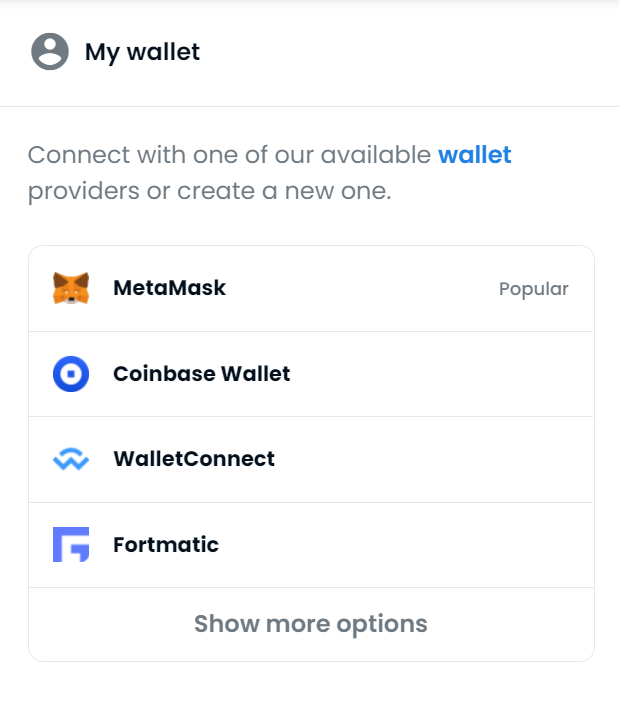Connect via the Fortmatic row
Screen dimensions: 619x708
pos(311,545)
